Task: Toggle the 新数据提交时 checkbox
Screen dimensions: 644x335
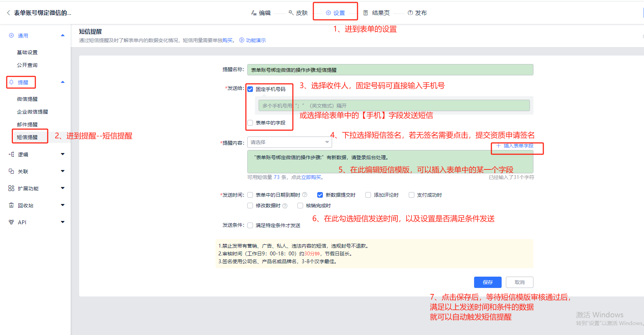Action: (320, 195)
